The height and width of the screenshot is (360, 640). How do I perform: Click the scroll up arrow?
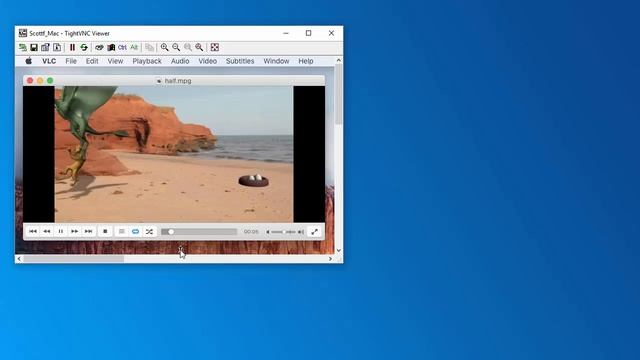(x=338, y=60)
